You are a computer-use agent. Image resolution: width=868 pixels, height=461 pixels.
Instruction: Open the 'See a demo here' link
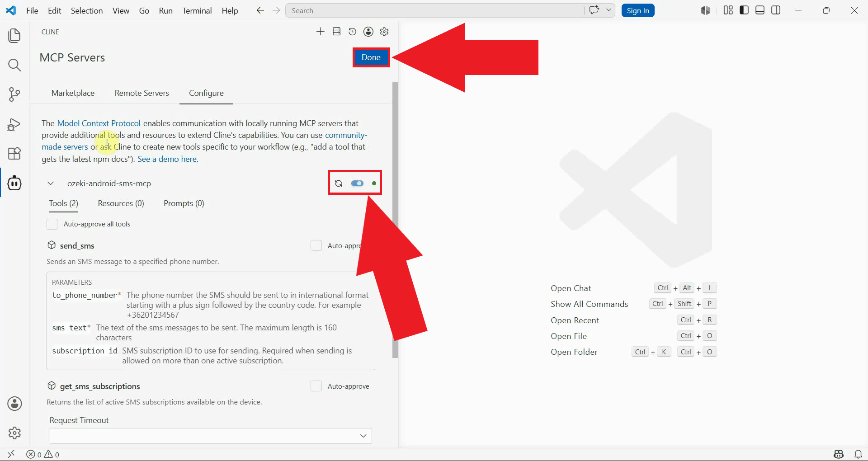[x=168, y=159]
